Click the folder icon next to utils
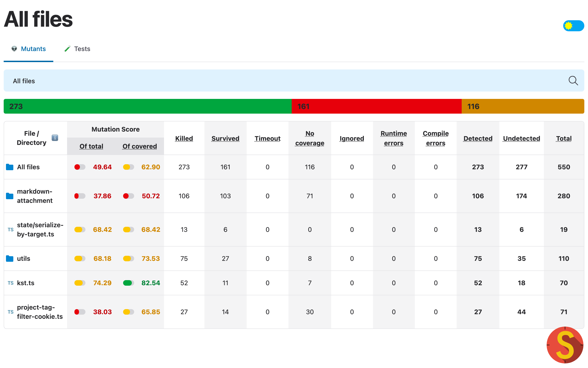This screenshot has width=588, height=368. tap(10, 259)
